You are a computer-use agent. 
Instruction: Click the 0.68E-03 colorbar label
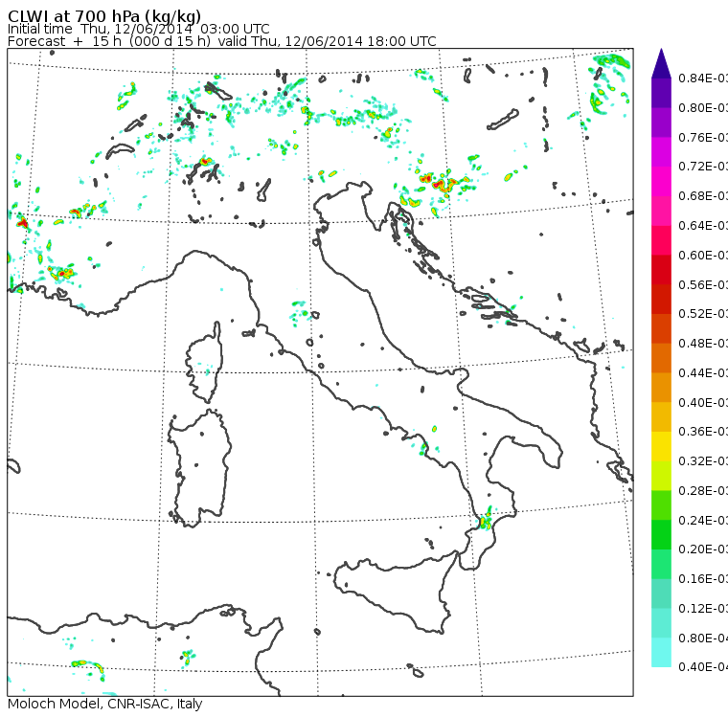tap(703, 196)
